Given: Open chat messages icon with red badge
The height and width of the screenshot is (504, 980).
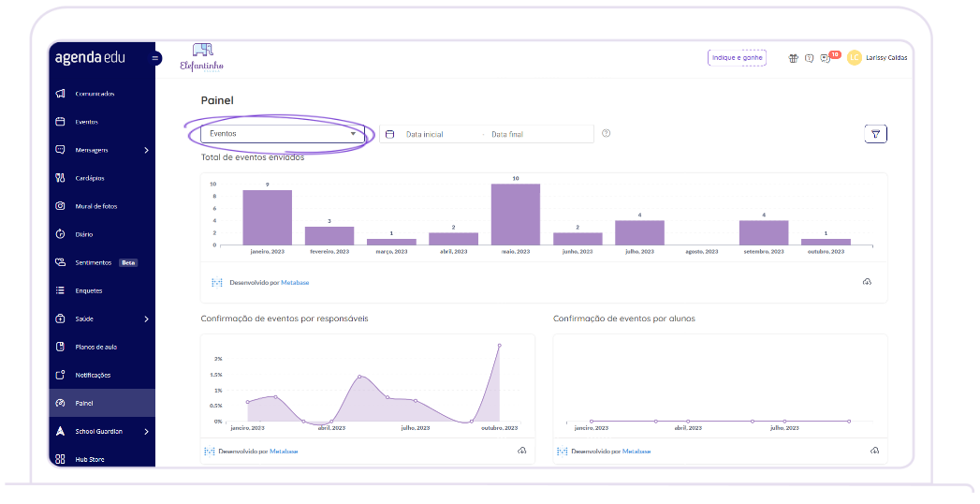Looking at the screenshot, I should pos(826,58).
